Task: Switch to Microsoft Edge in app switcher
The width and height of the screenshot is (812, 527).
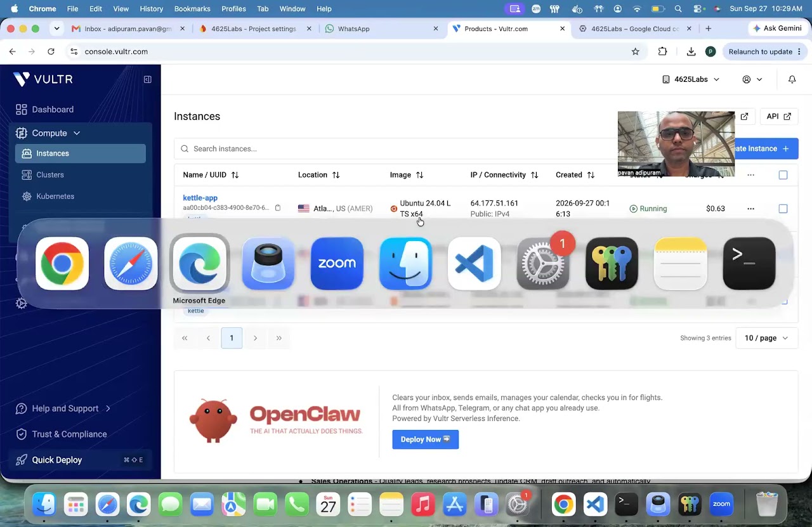Action: pyautogui.click(x=199, y=263)
